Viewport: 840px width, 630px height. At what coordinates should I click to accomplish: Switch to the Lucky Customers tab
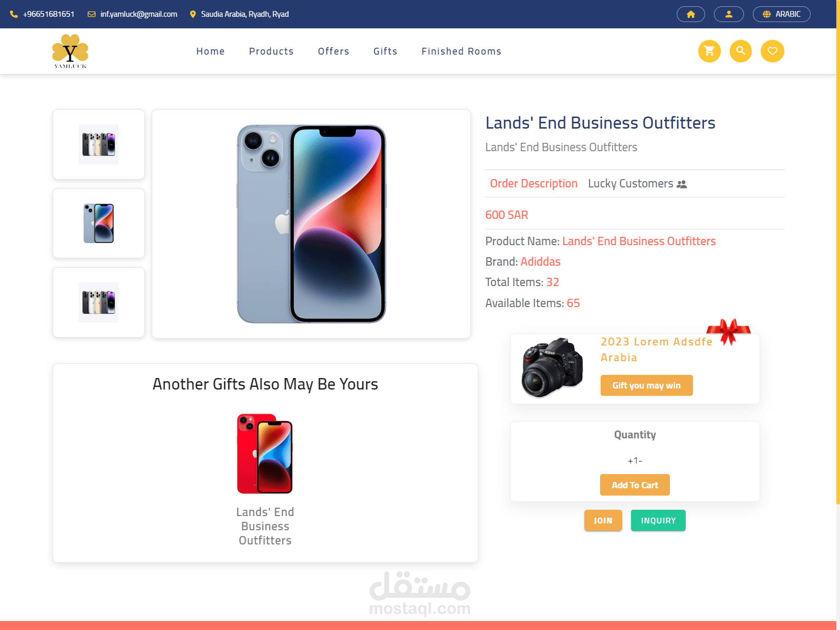pos(637,184)
